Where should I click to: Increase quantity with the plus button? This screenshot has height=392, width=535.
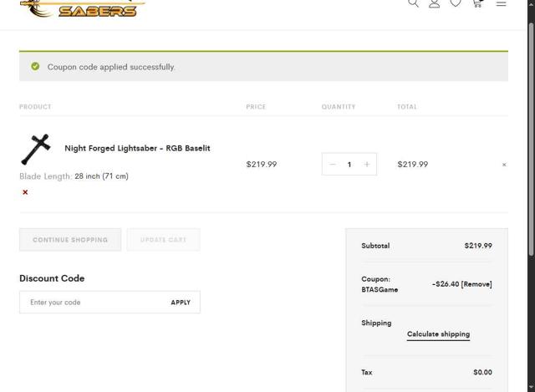pos(367,165)
